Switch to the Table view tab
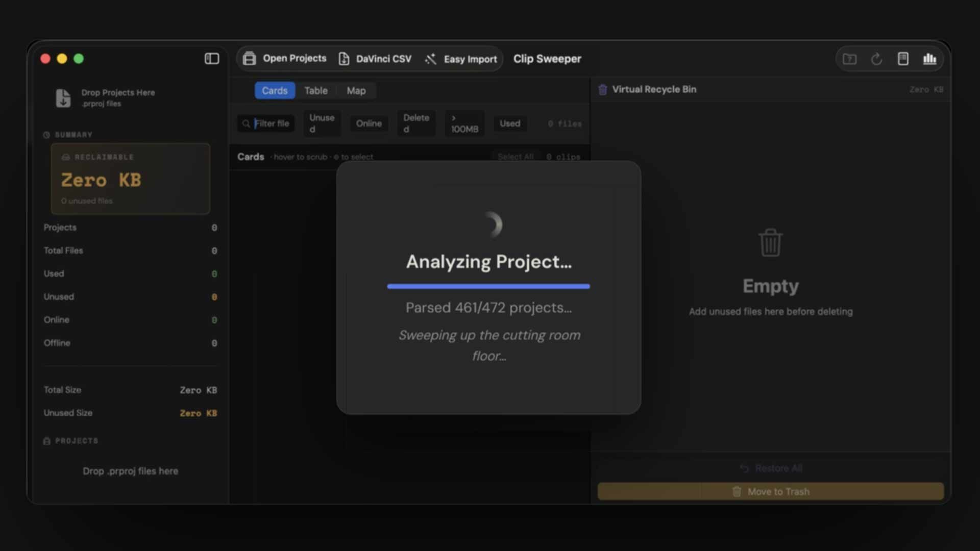Screen dimensions: 980x551 [x=316, y=91]
